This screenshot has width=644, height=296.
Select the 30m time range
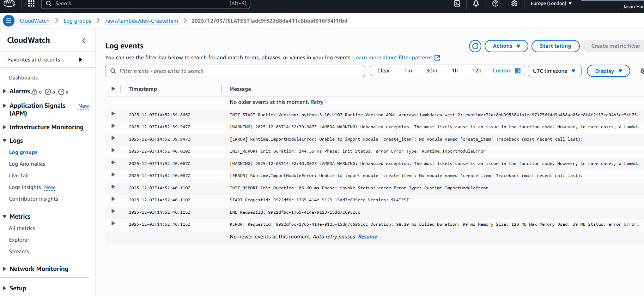pos(432,71)
